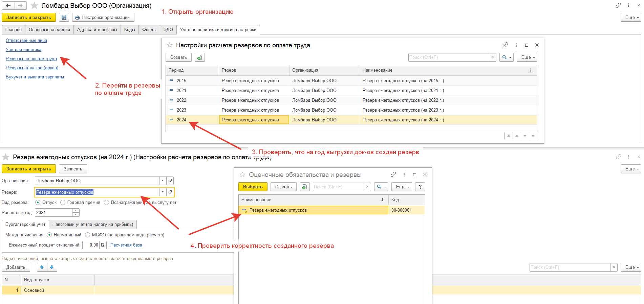
Task: Open the magnifier search dropdown in the Оценочные обязательства window
Action: click(381, 187)
